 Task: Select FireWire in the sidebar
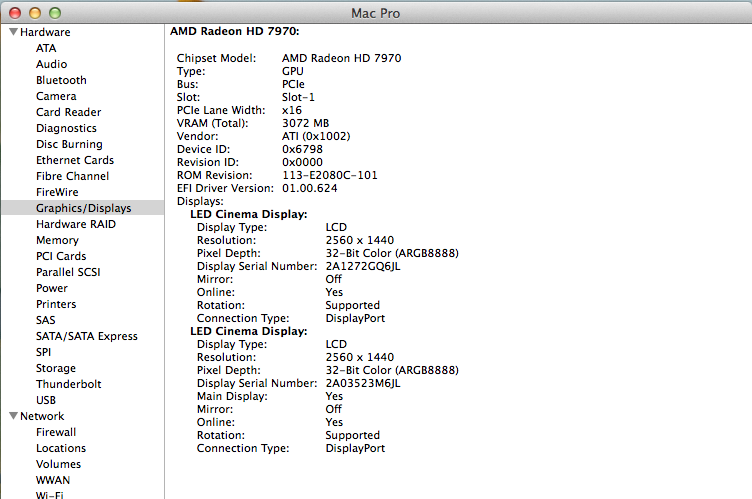pos(57,192)
